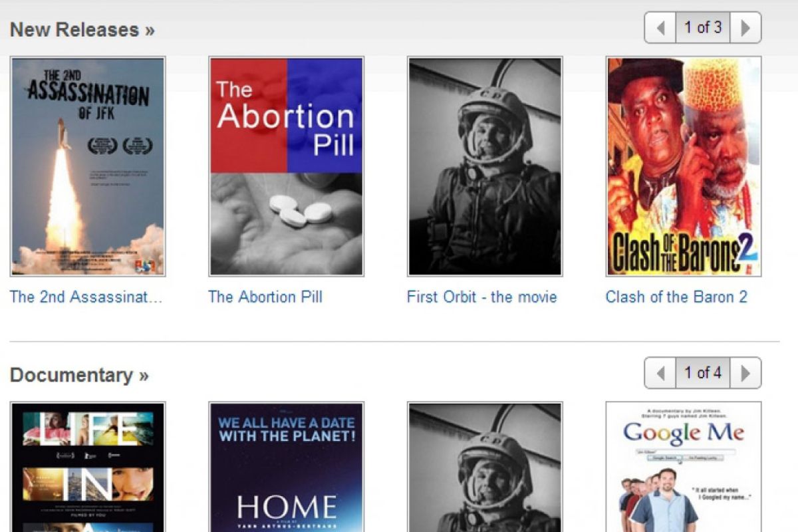Select the 2nd Assassination of JFK poster
Viewport: 798px width, 532px height.
point(88,166)
